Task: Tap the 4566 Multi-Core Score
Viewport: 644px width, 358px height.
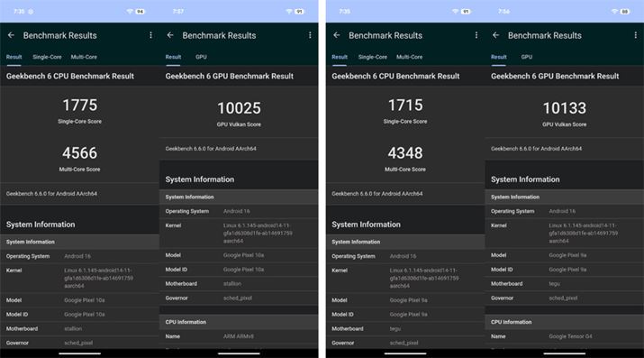Action: click(x=79, y=153)
